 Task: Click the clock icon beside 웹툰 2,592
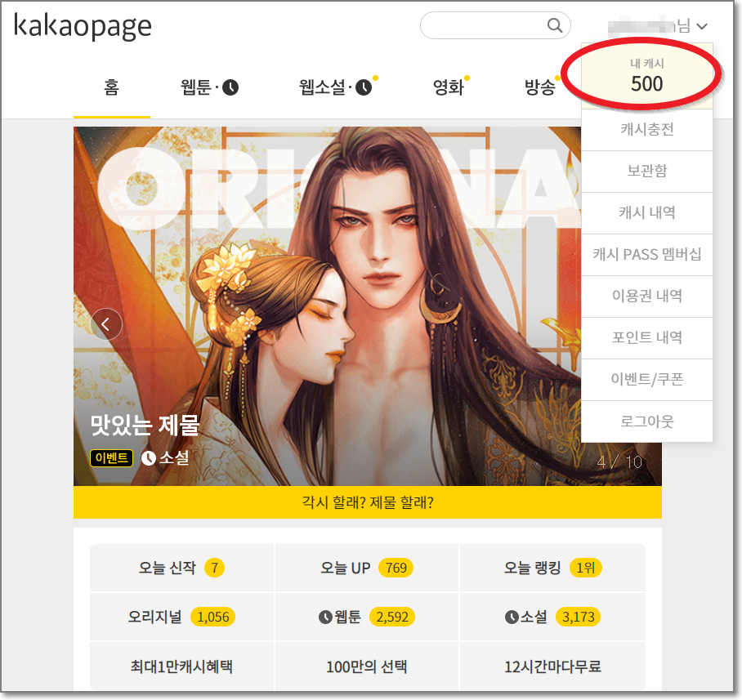[x=325, y=617]
